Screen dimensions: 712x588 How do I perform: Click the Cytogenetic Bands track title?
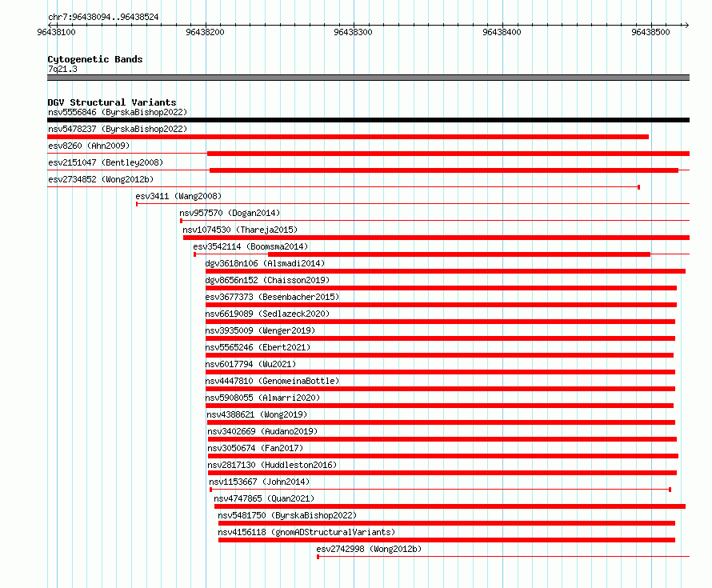[95, 59]
